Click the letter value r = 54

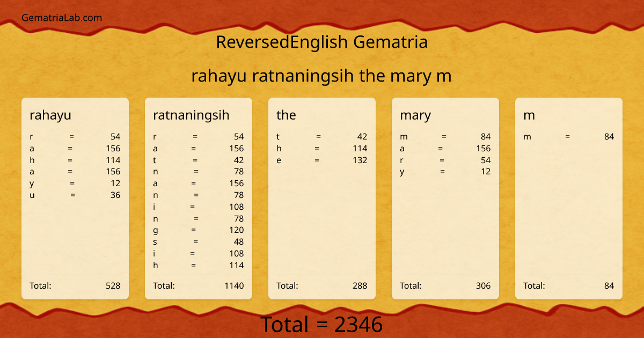tap(75, 136)
